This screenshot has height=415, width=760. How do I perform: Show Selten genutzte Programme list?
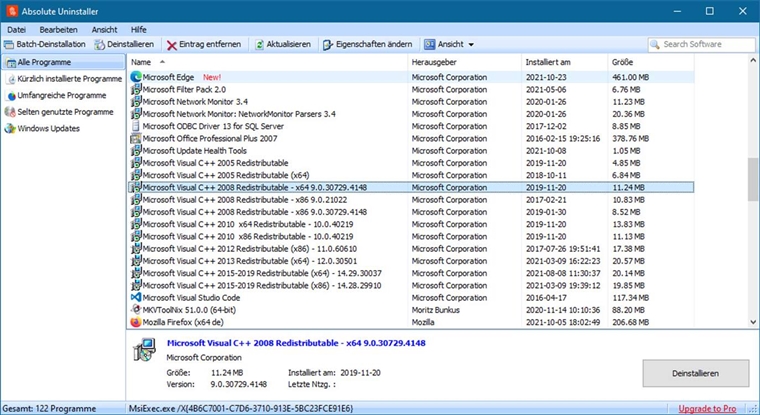pos(63,112)
